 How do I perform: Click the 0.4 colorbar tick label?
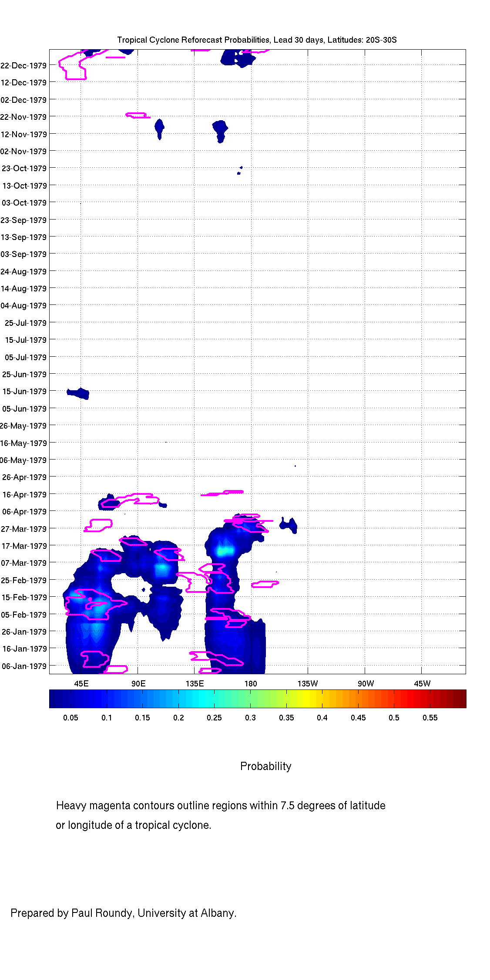(322, 718)
